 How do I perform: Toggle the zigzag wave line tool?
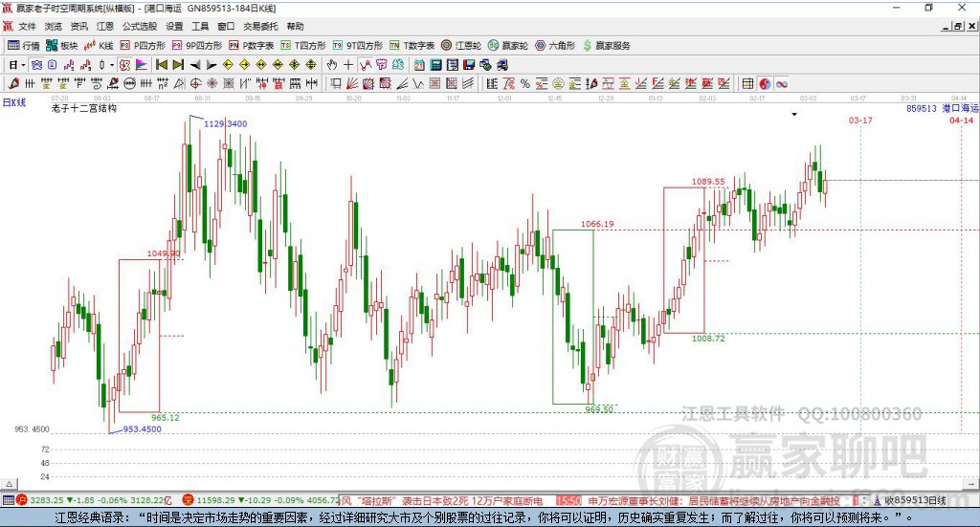click(x=365, y=65)
